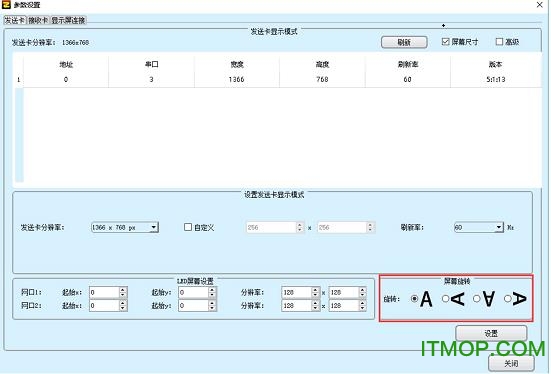Viewport: 551px width, 374px height.
Task: Select the upright A rotation radio button
Action: tap(414, 299)
